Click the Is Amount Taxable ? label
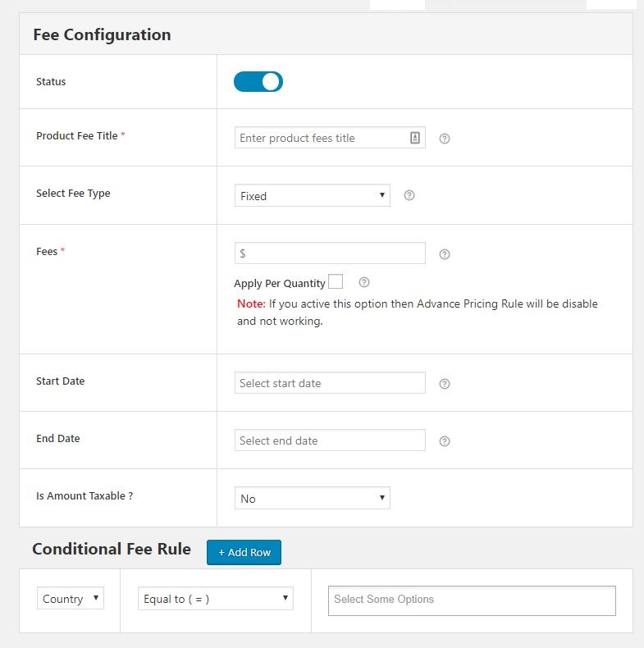 tap(84, 496)
